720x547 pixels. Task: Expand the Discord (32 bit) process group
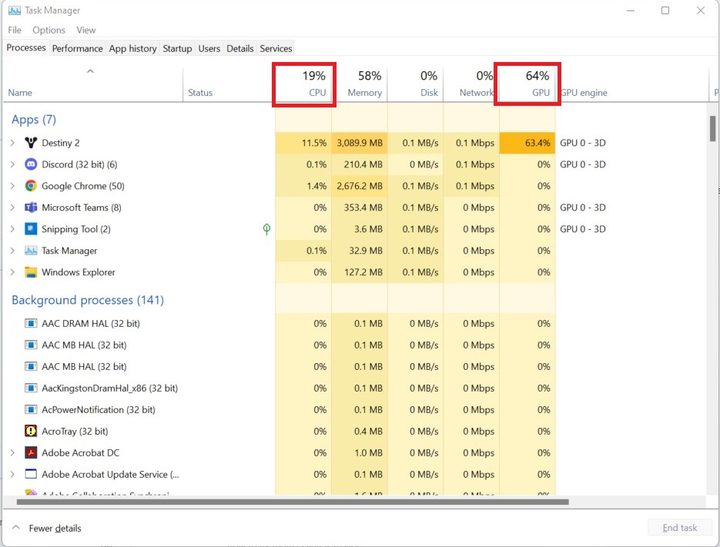tap(12, 164)
